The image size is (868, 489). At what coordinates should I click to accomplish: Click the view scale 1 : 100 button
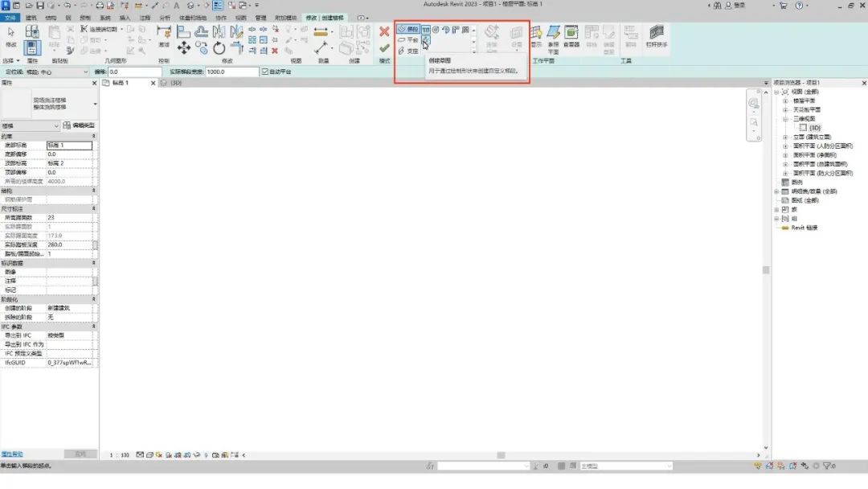119,455
